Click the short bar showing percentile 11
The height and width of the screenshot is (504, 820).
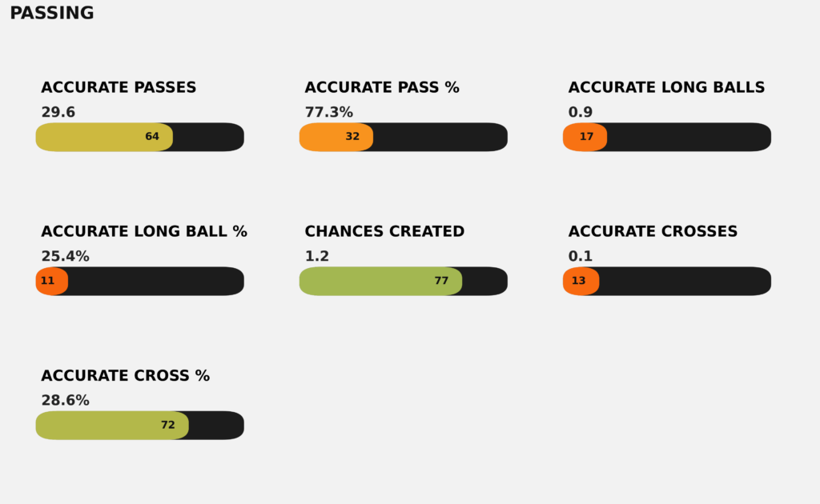[x=51, y=281]
